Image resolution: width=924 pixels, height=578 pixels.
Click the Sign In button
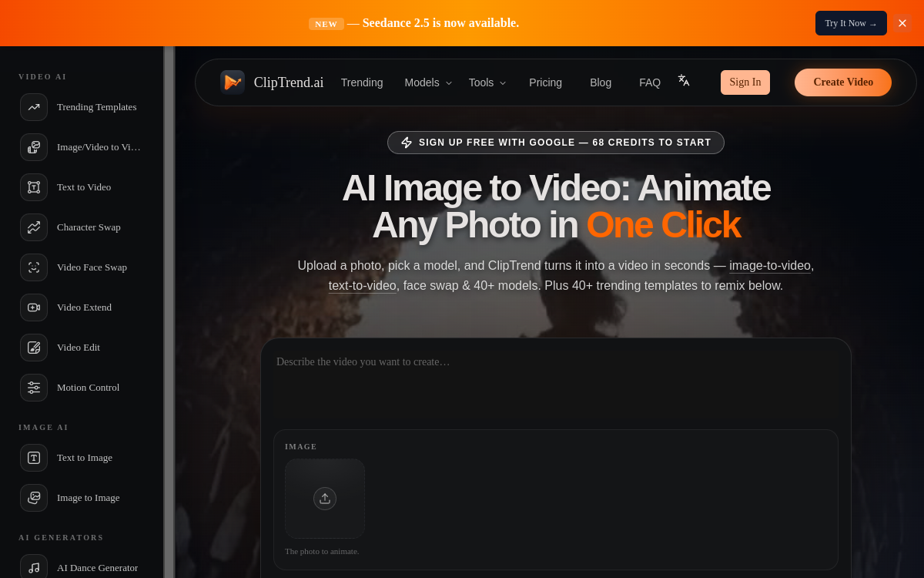click(745, 82)
